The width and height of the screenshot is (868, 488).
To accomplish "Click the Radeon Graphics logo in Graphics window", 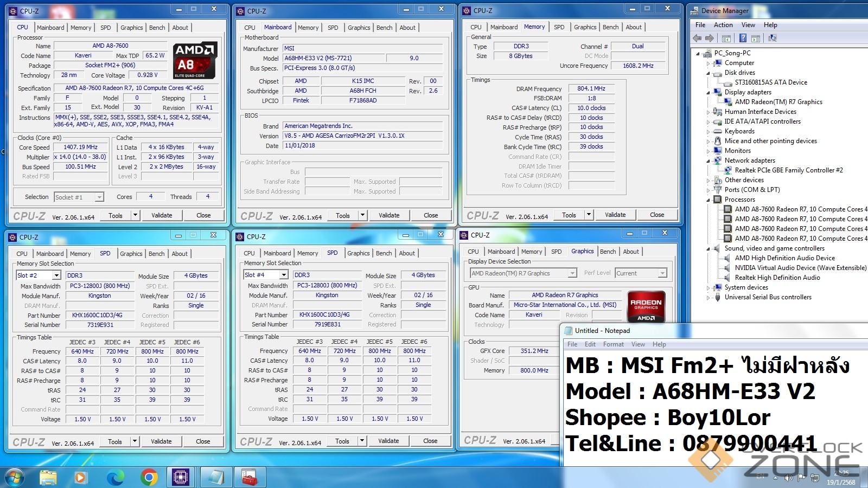I will click(x=646, y=307).
